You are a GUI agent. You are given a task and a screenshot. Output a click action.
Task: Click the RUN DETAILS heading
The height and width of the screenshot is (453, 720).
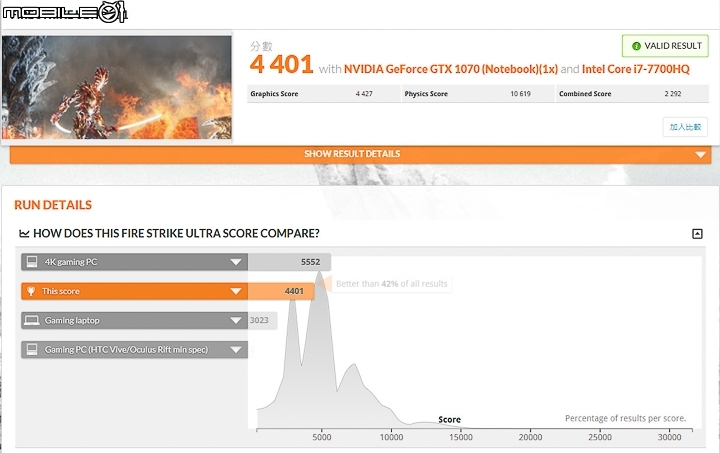[x=53, y=205]
